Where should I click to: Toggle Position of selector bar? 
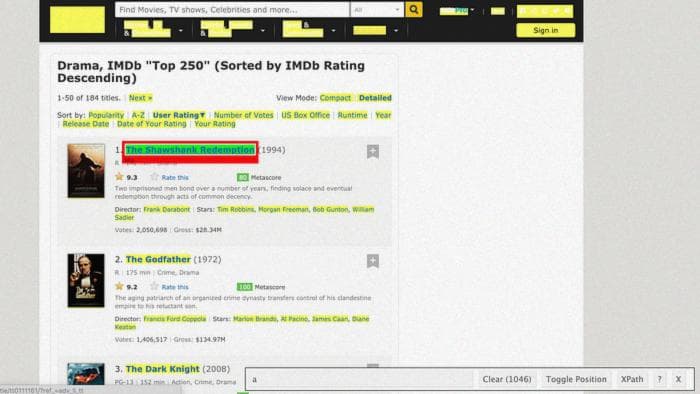(x=576, y=379)
